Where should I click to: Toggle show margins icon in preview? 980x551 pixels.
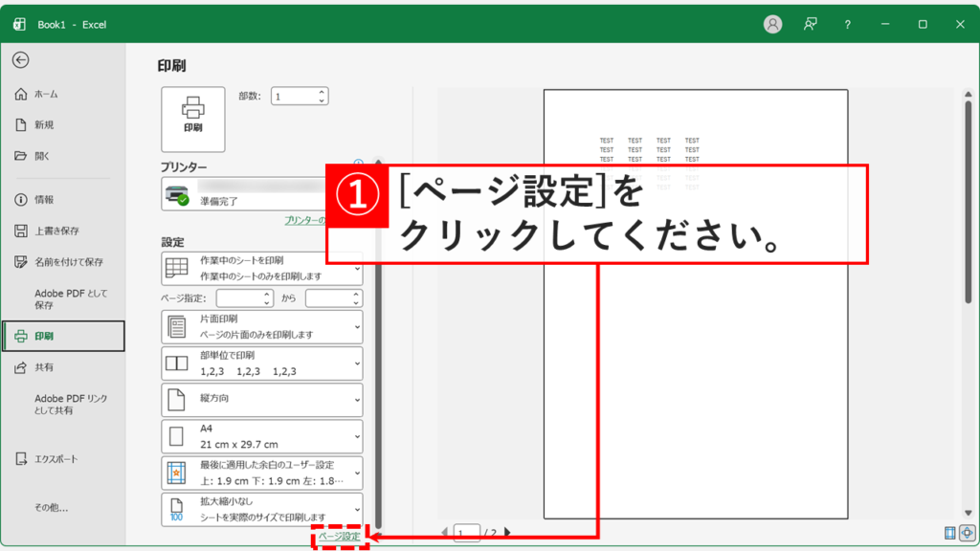(950, 533)
